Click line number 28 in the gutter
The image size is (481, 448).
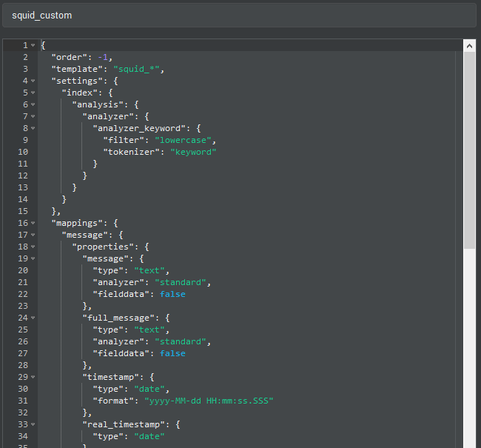pos(23,365)
